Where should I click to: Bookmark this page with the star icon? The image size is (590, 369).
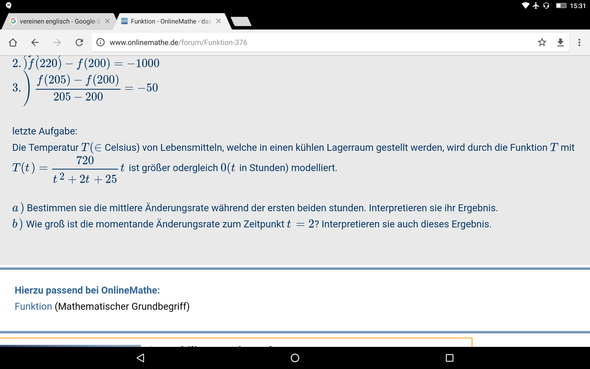(542, 43)
